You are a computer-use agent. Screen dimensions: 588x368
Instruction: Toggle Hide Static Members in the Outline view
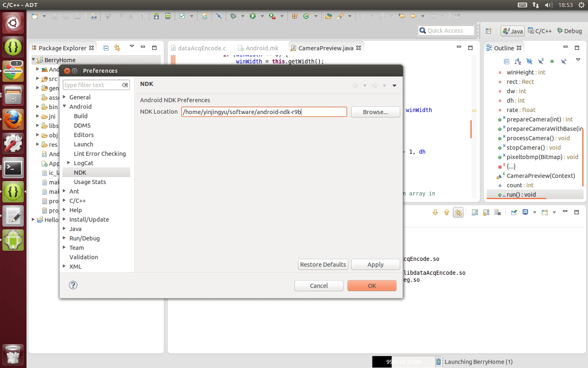(541, 61)
